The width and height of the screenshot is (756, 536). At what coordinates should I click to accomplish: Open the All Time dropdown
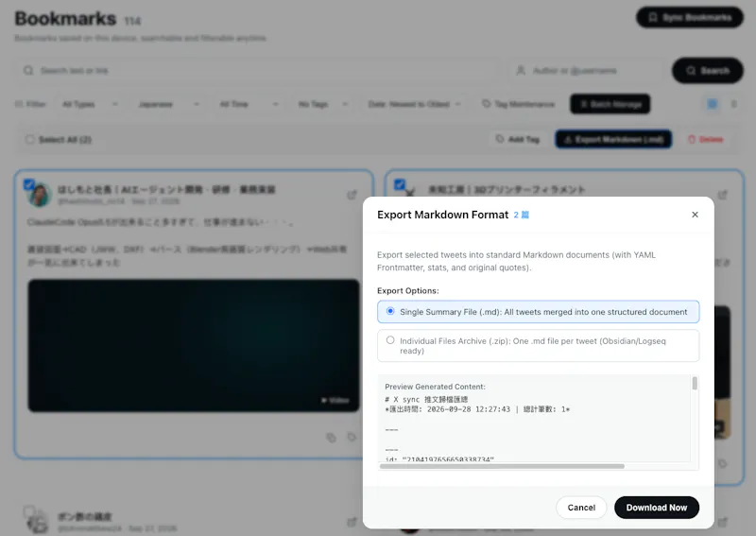pyautogui.click(x=249, y=104)
